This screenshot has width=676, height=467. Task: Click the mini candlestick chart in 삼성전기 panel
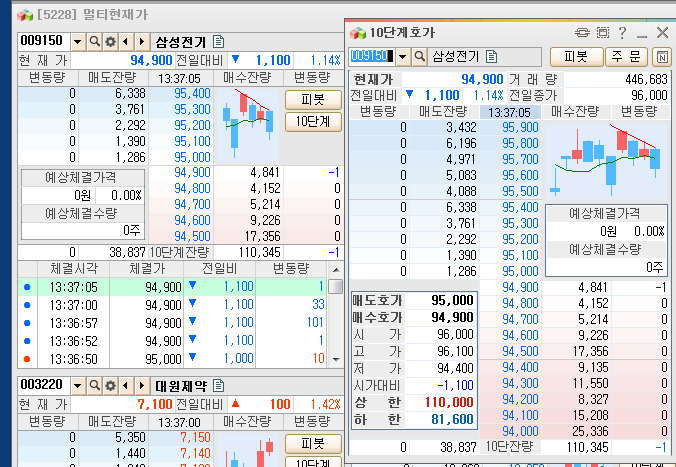click(x=247, y=125)
